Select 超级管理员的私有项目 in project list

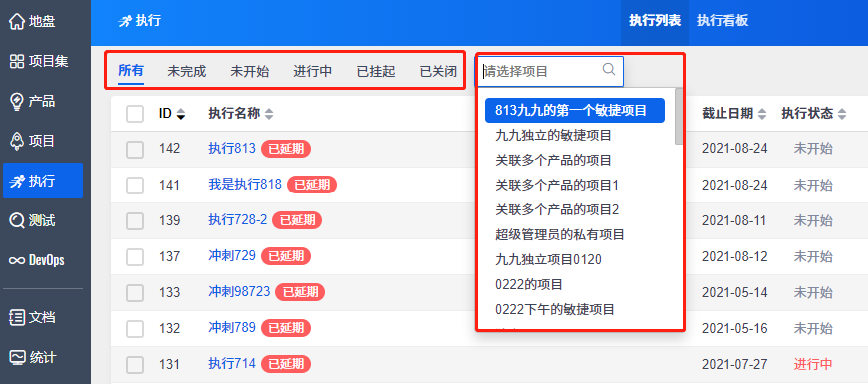[x=560, y=235]
